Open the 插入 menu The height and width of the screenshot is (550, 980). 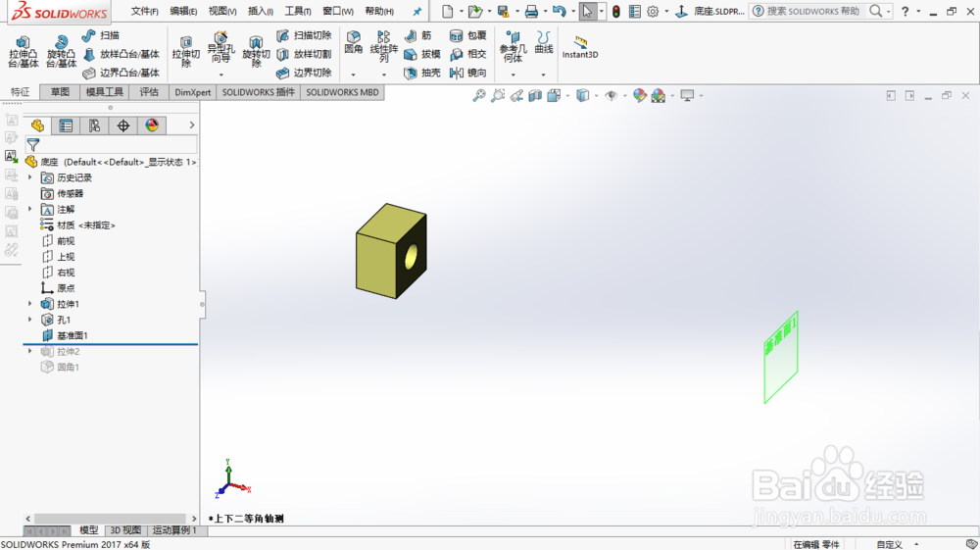click(x=260, y=11)
